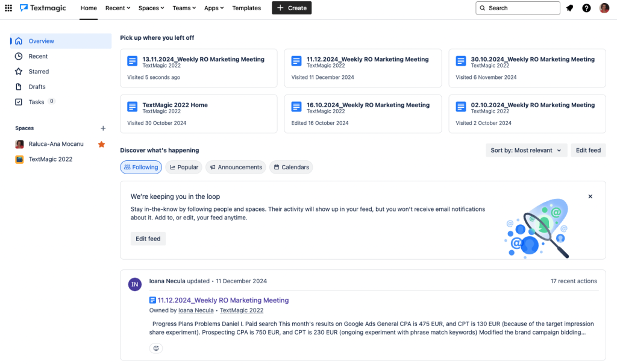The image size is (617, 364).
Task: Click into the Search field
Action: point(518,8)
